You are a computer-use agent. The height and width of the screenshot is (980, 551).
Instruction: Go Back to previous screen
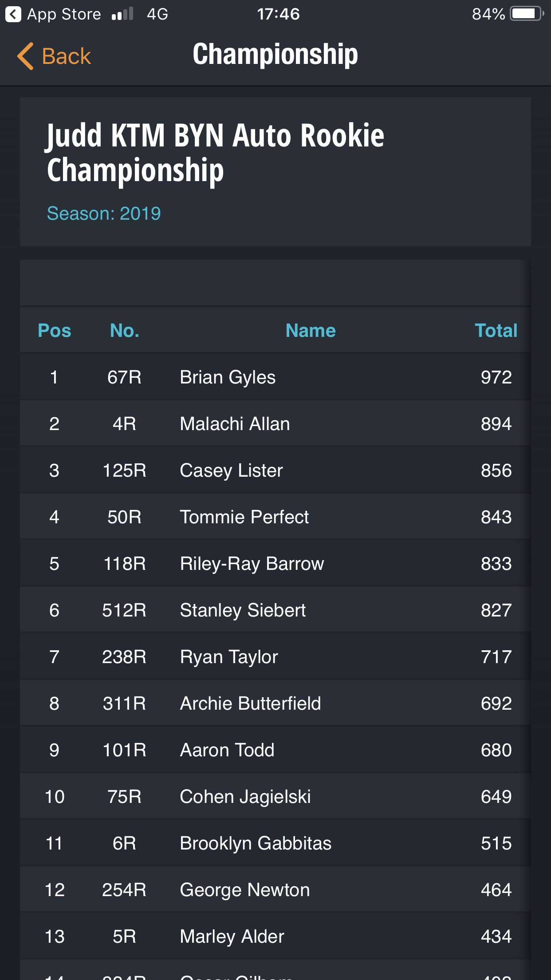click(x=54, y=56)
